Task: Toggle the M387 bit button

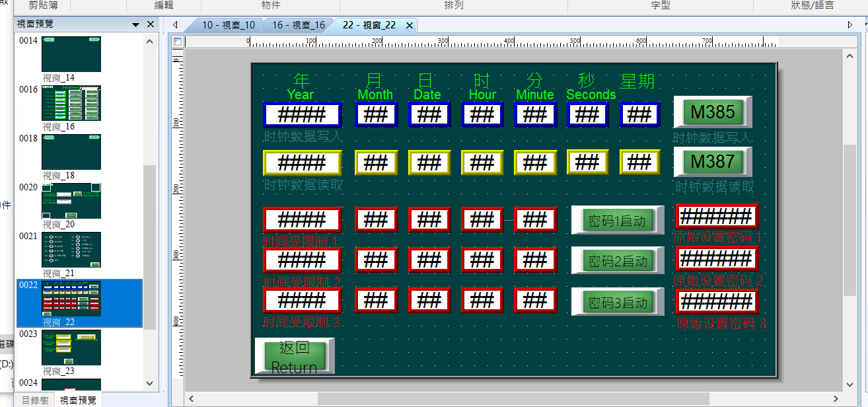Action: coord(712,162)
